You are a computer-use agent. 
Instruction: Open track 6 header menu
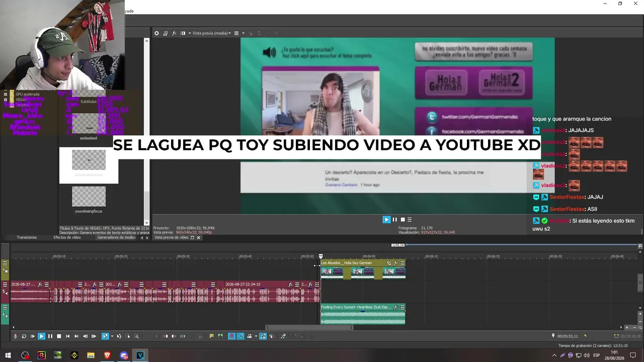[5, 307]
